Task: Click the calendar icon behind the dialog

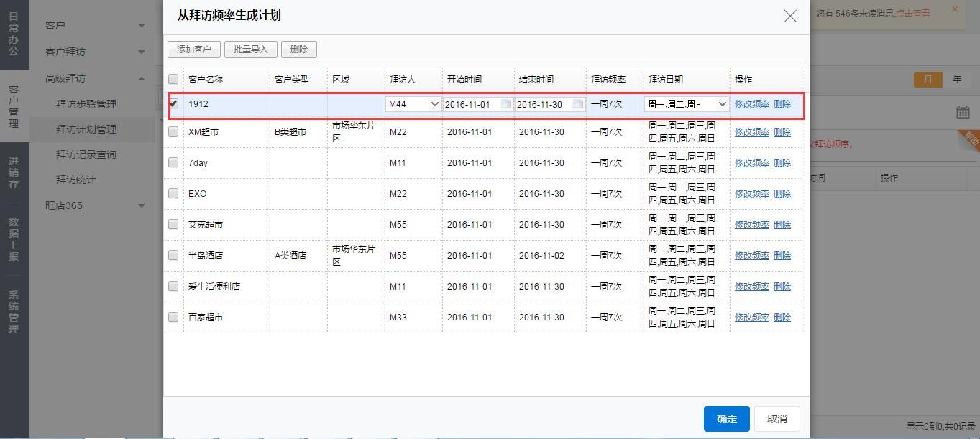Action: [963, 112]
